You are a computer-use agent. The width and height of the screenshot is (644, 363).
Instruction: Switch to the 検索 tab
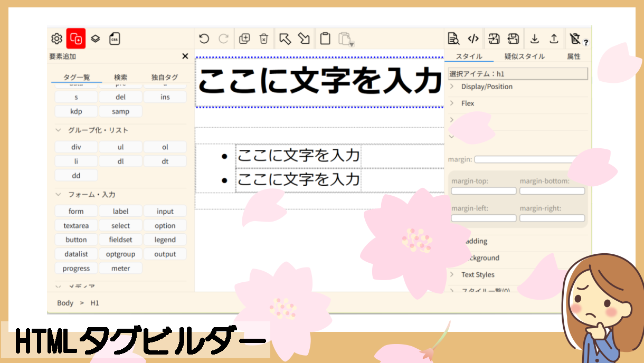121,77
